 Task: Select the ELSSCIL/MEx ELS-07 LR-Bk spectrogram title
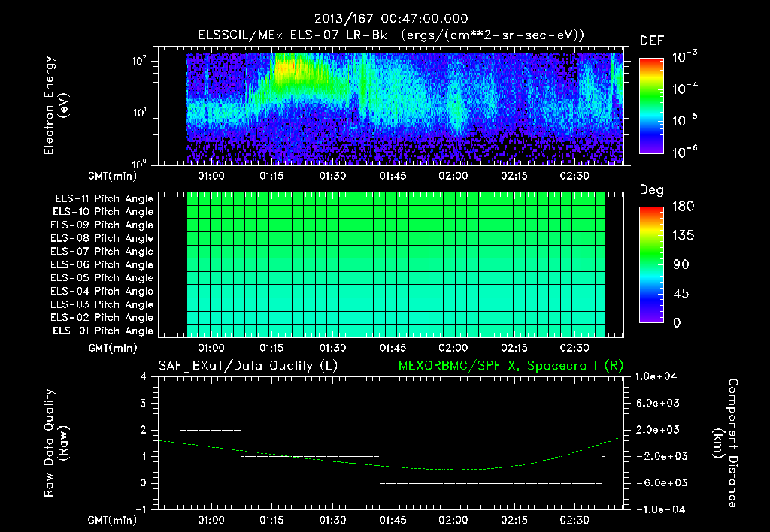click(x=391, y=35)
